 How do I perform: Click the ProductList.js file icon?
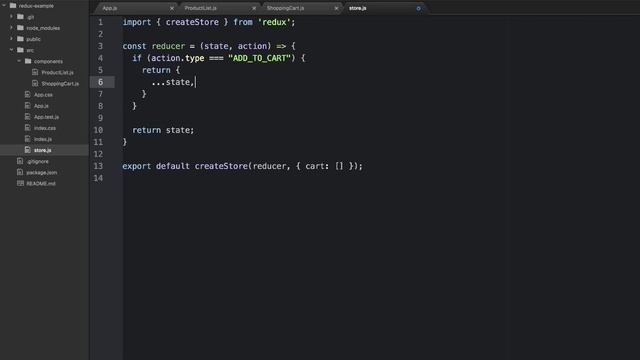coord(35,72)
